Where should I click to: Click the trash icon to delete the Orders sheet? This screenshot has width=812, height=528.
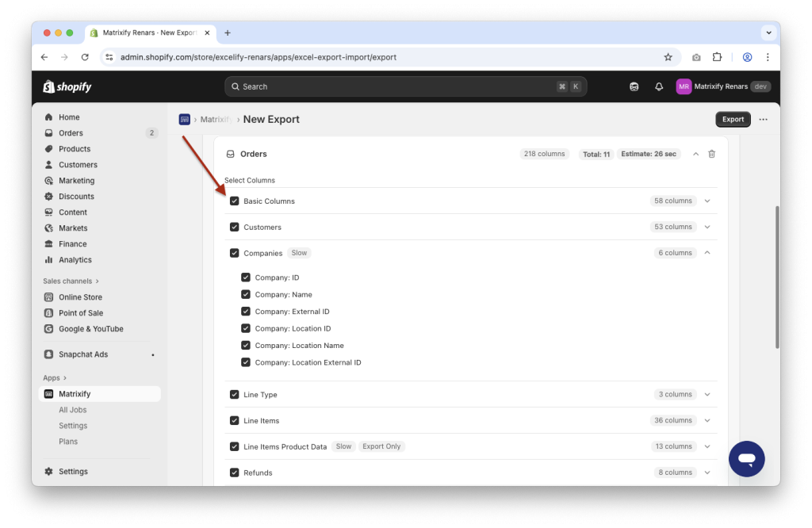pyautogui.click(x=711, y=154)
